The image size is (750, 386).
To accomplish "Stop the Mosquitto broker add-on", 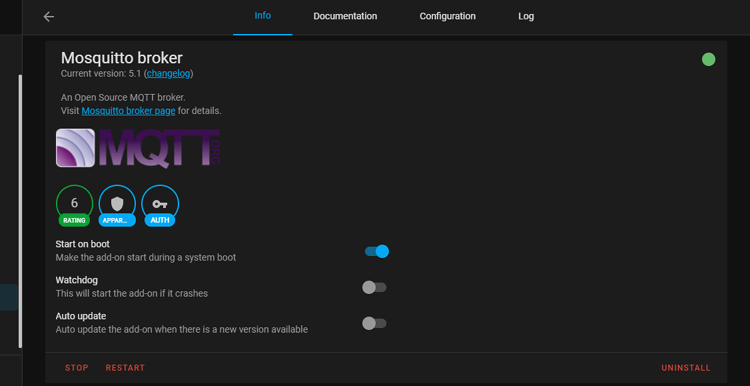I will 77,368.
